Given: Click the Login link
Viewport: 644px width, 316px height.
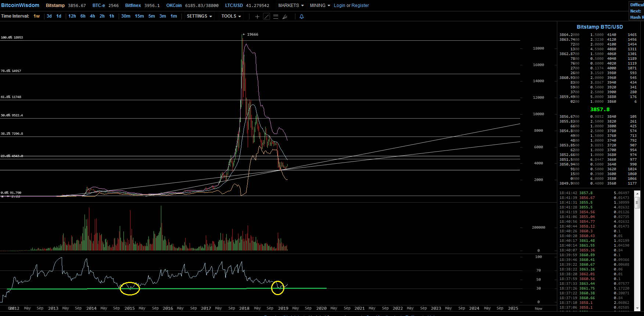Looking at the screenshot, I should click(x=339, y=6).
